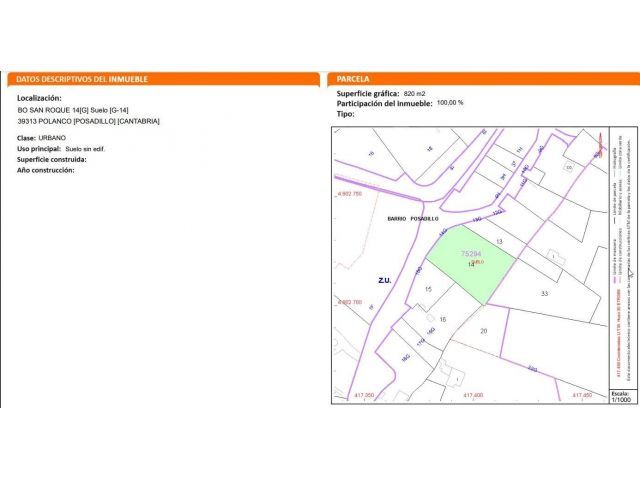Select address line 'BO SAN ROQUE 14[G] Suelo [G-14]'
This screenshot has width=640, height=480.
coord(73,110)
